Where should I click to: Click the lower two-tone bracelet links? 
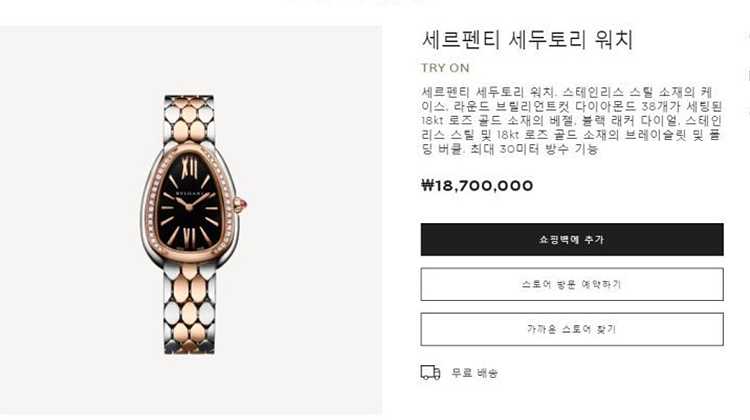point(189,309)
